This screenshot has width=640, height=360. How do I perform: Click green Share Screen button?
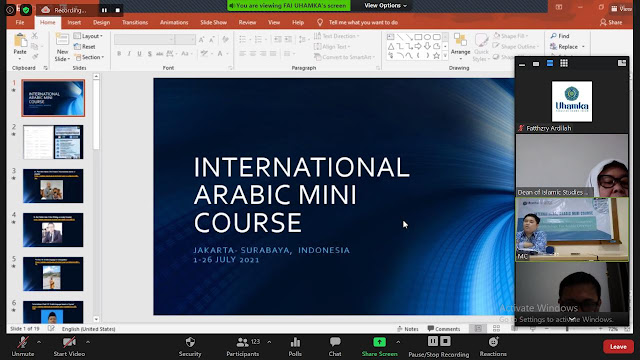pos(380,346)
